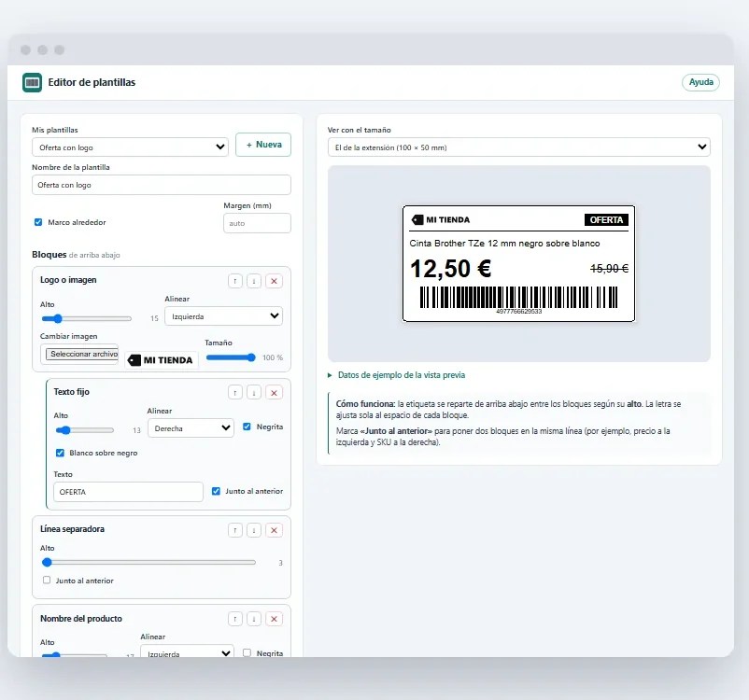Click the 100 % size value
The height and width of the screenshot is (700, 749).
tap(273, 357)
